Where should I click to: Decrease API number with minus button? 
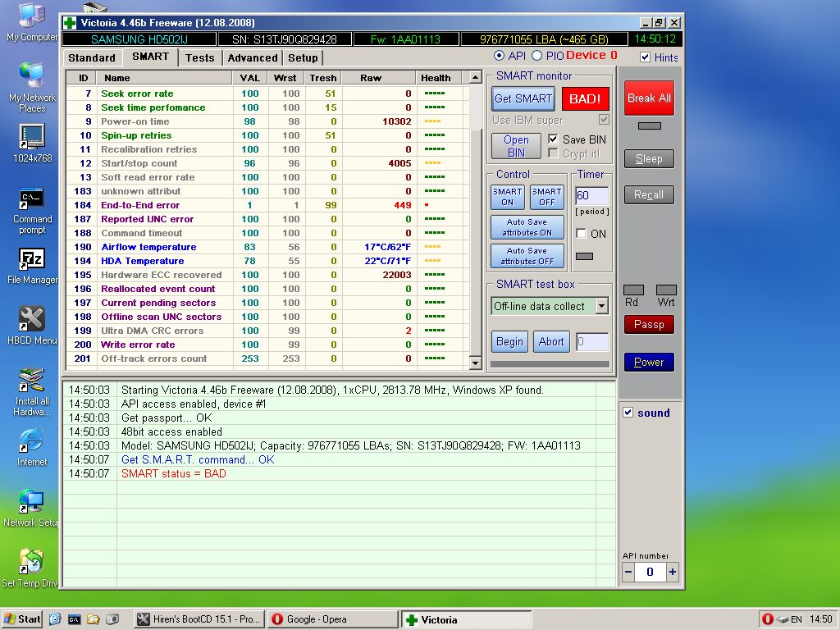[x=628, y=572]
